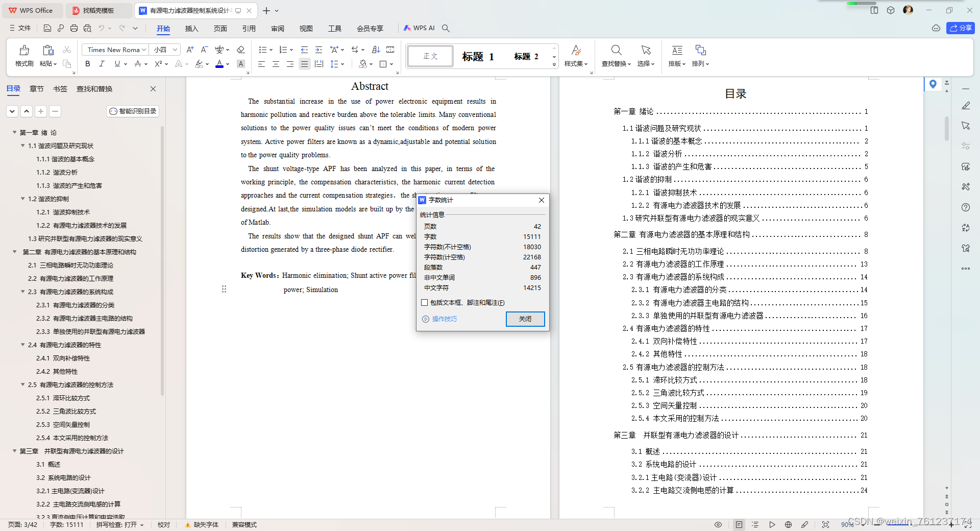Collapse 第一章 绪论 in the outline panel
This screenshot has width=980, height=531.
coord(14,132)
